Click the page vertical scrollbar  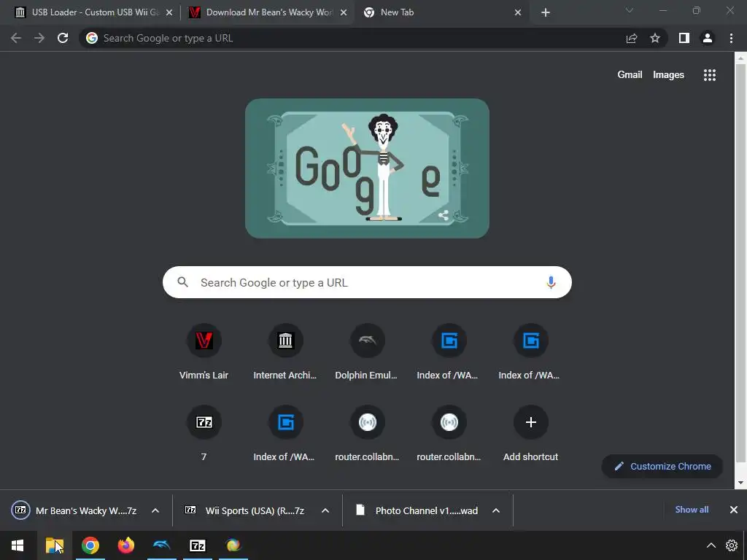tap(740, 262)
